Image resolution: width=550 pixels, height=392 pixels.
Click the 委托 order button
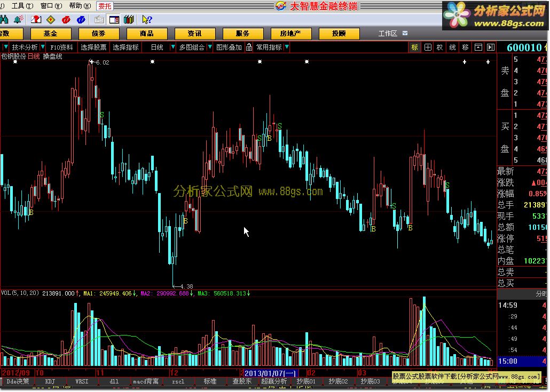pyautogui.click(x=105, y=6)
